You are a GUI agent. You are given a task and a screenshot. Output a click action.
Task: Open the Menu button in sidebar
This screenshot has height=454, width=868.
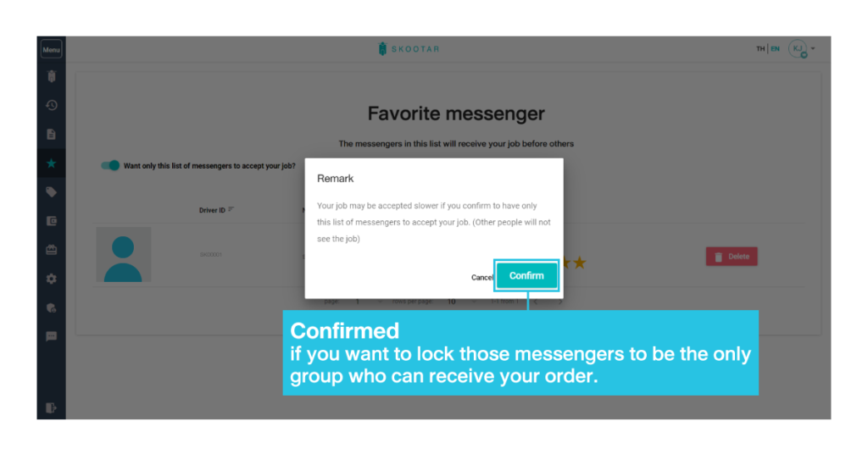52,49
